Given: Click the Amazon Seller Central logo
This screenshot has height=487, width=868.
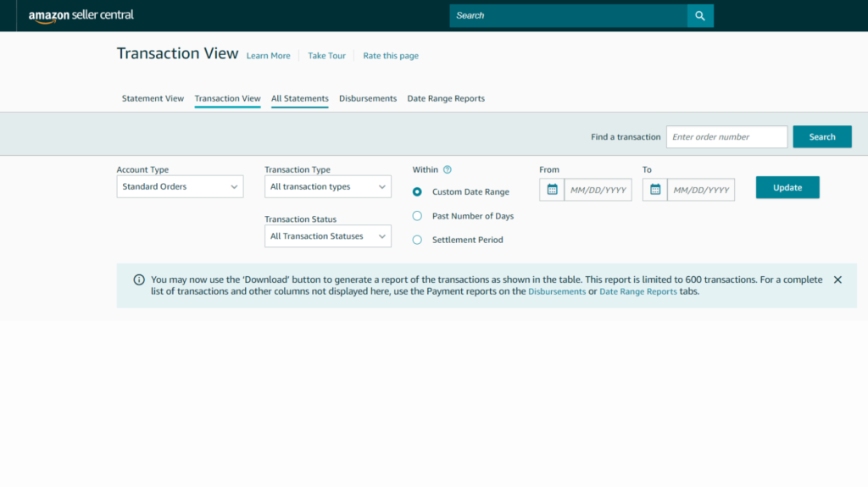Looking at the screenshot, I should (x=81, y=15).
